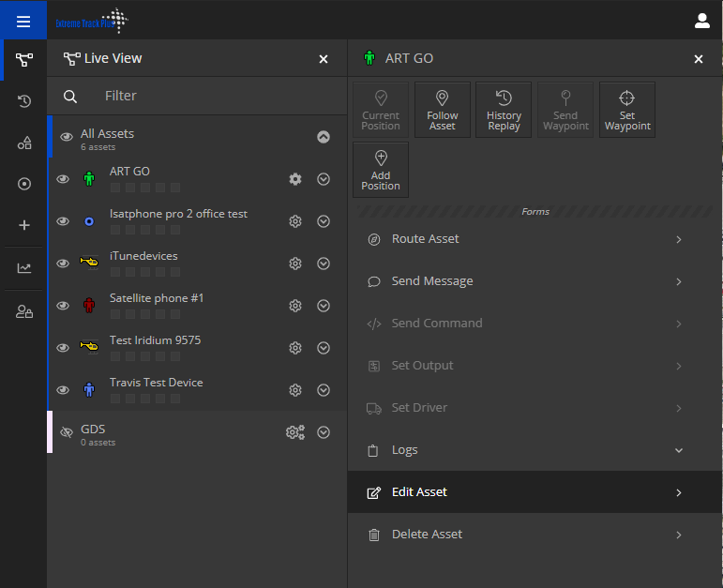
Task: Open settings gear for Isatphone pro 2 office test
Action: [x=295, y=221]
